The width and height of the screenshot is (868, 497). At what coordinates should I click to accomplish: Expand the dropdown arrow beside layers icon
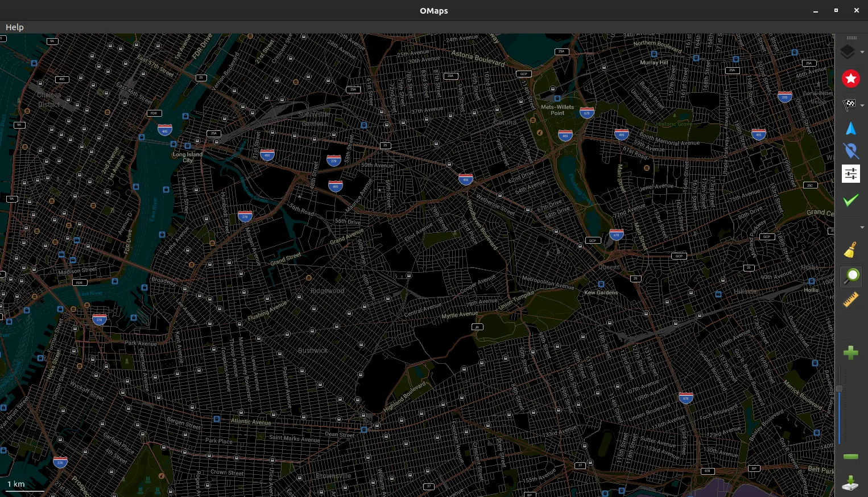[862, 52]
